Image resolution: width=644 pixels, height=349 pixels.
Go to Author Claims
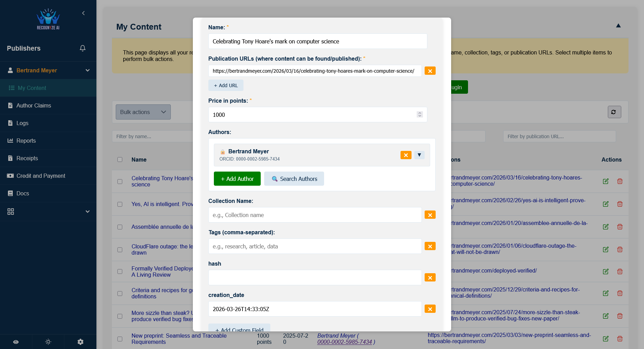click(48, 105)
